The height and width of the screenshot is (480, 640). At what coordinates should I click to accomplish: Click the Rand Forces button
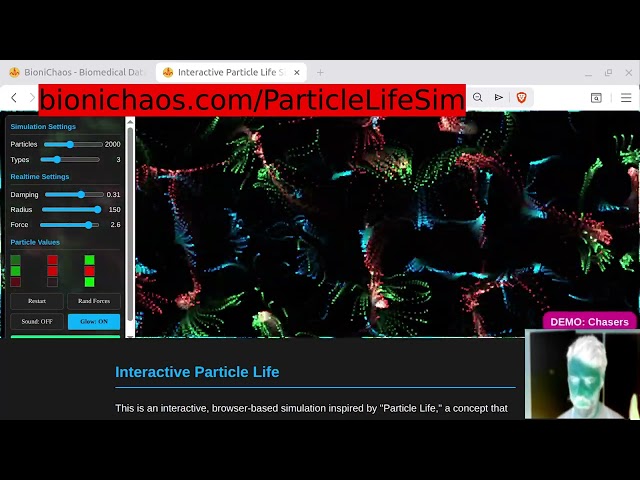(x=94, y=301)
